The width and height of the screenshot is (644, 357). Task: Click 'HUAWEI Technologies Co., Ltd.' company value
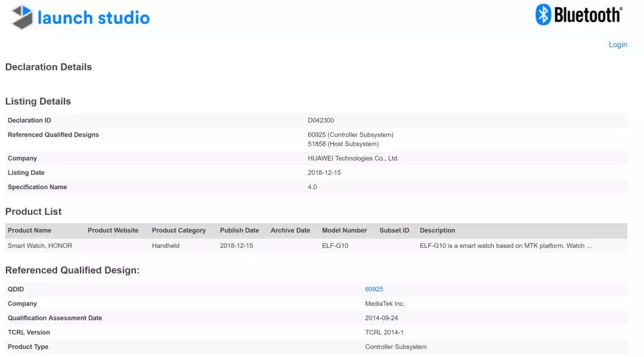(353, 158)
